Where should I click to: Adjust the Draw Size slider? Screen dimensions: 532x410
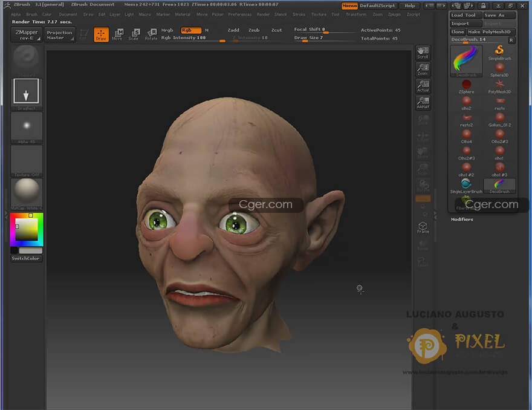324,38
